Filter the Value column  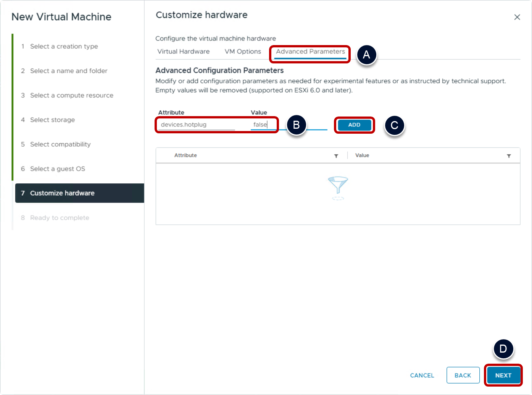(x=509, y=156)
